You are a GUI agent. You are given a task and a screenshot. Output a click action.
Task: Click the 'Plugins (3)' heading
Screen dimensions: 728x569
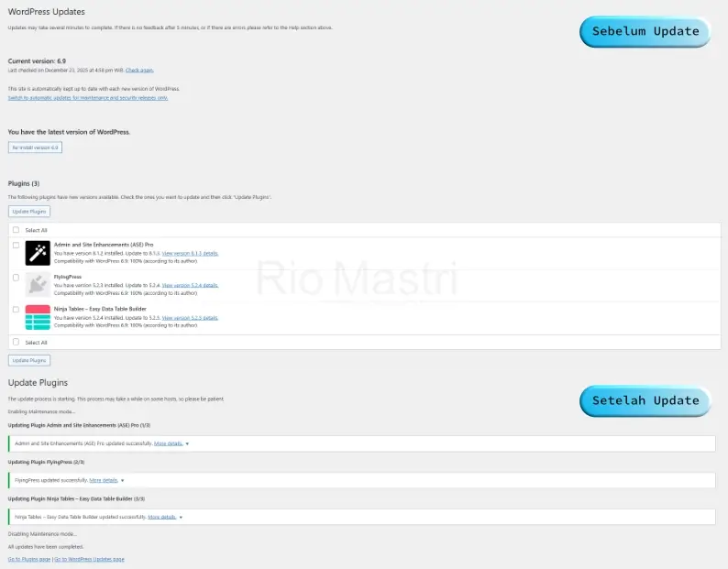(24, 183)
